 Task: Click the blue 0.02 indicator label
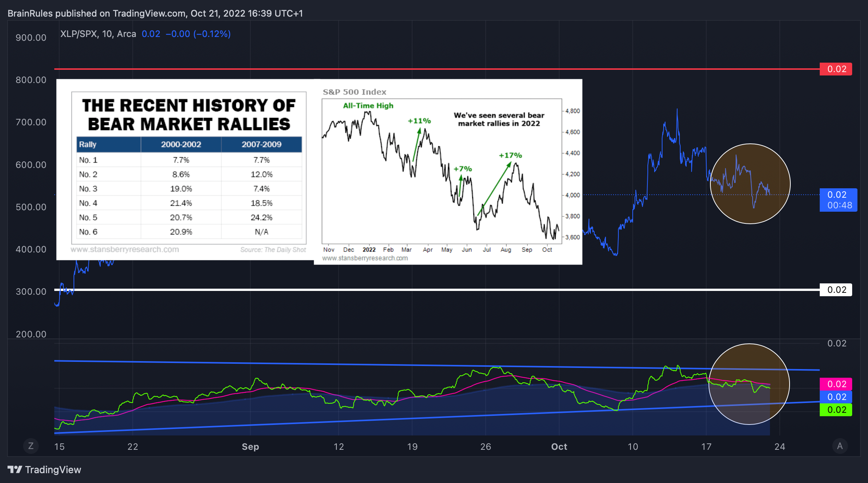pos(836,397)
